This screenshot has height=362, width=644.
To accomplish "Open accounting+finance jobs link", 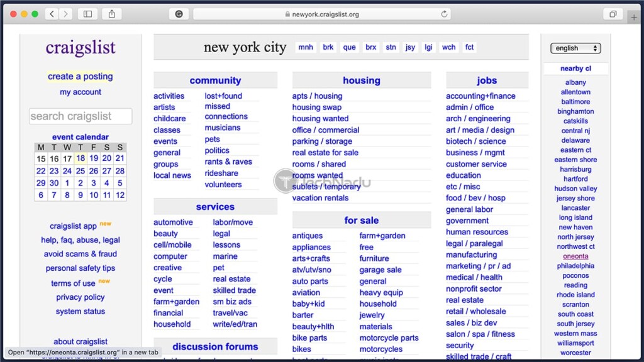I will point(480,96).
